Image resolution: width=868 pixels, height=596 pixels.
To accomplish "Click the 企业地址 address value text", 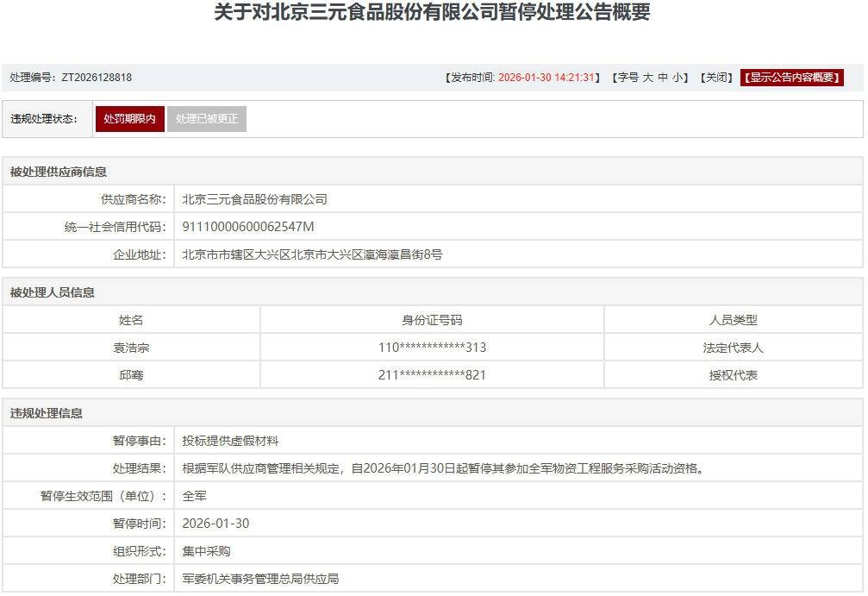I will [312, 254].
